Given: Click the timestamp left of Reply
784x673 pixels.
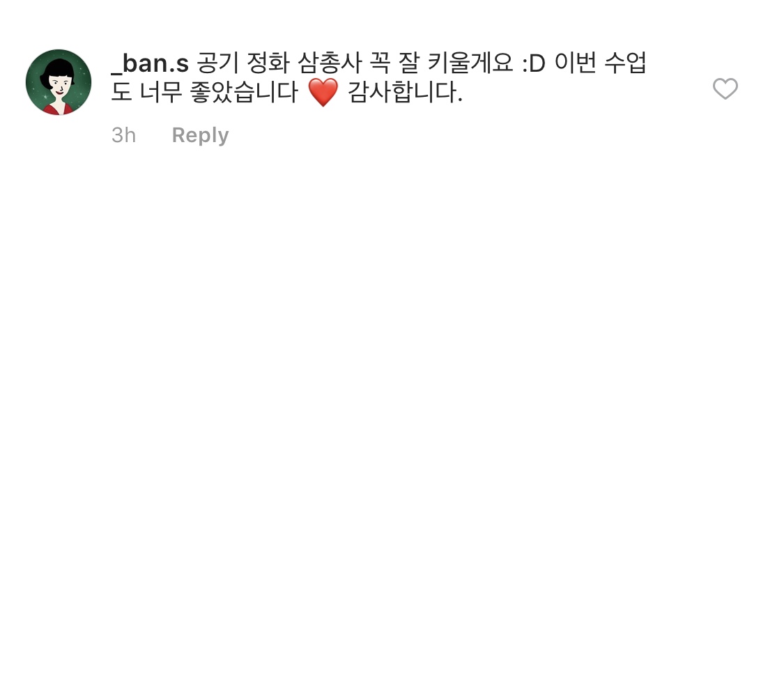Looking at the screenshot, I should pyautogui.click(x=123, y=135).
